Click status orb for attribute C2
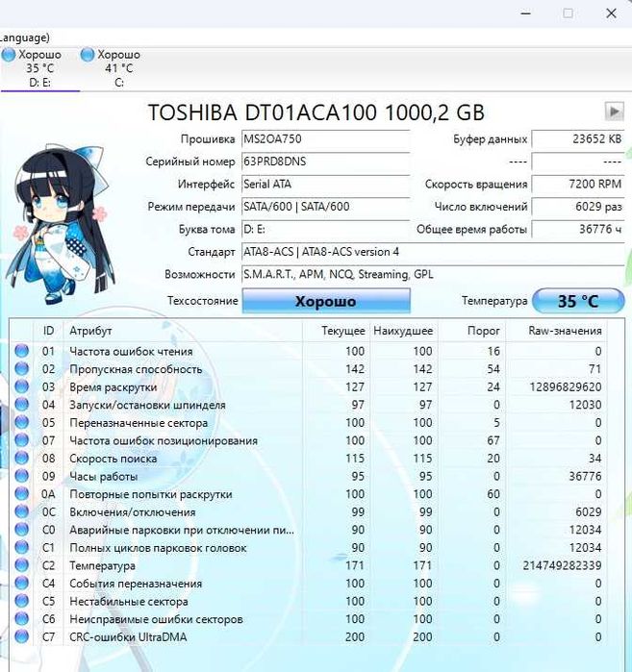Screen dimensions: 632x672 22,565
